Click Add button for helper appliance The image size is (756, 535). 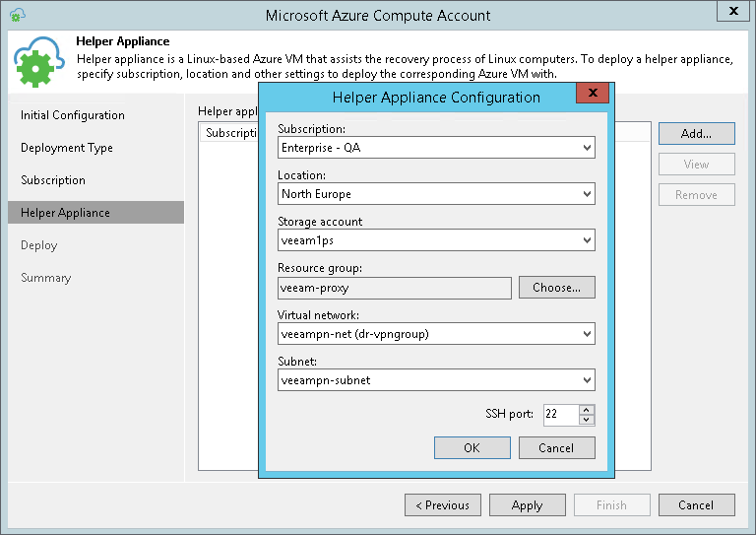click(x=696, y=133)
